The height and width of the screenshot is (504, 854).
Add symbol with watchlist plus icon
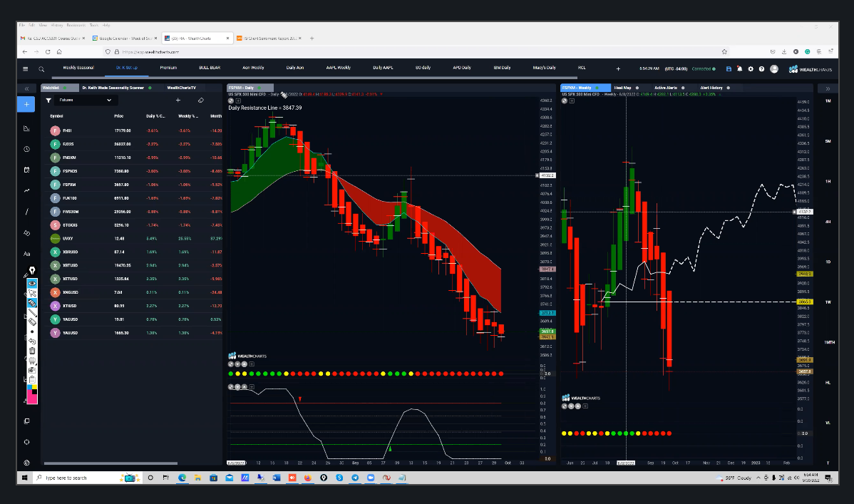(x=178, y=101)
